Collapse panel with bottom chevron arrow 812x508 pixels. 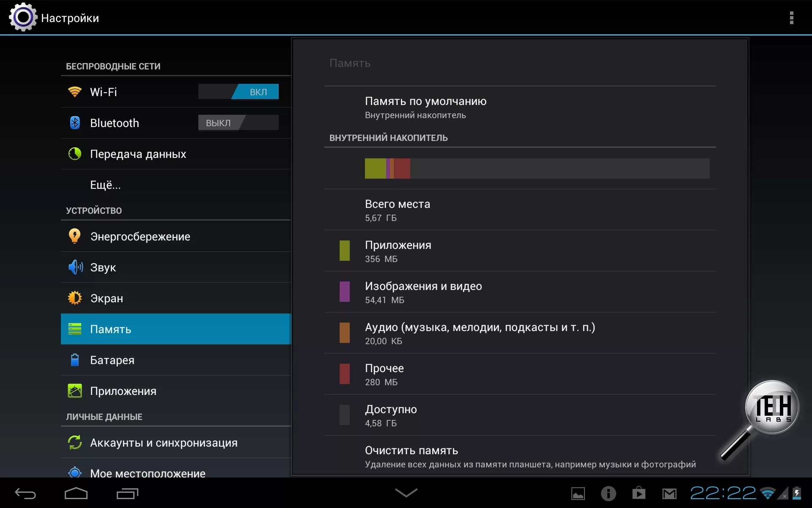pos(406,492)
